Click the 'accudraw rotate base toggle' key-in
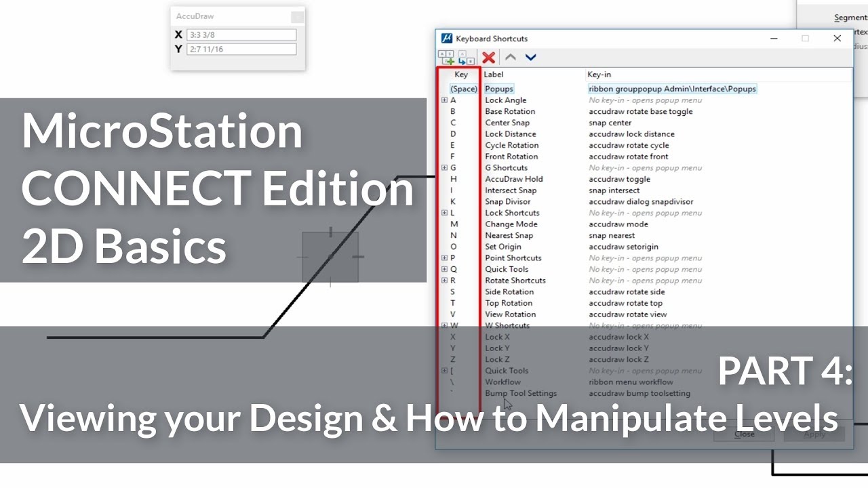The height and width of the screenshot is (488, 868). point(641,111)
